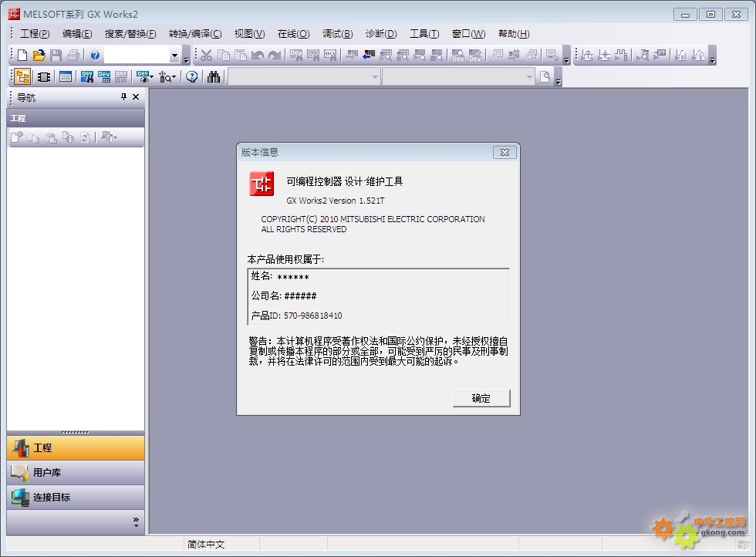Open a project using the yellow folder icon

pos(39,56)
